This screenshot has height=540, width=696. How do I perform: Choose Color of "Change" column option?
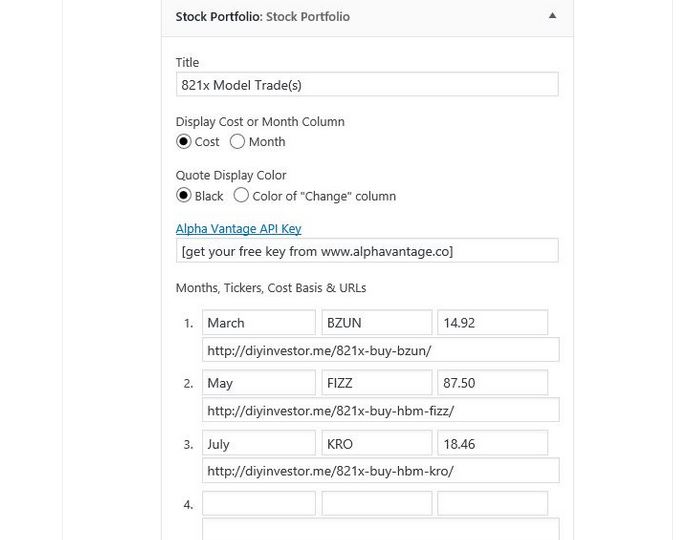click(241, 195)
